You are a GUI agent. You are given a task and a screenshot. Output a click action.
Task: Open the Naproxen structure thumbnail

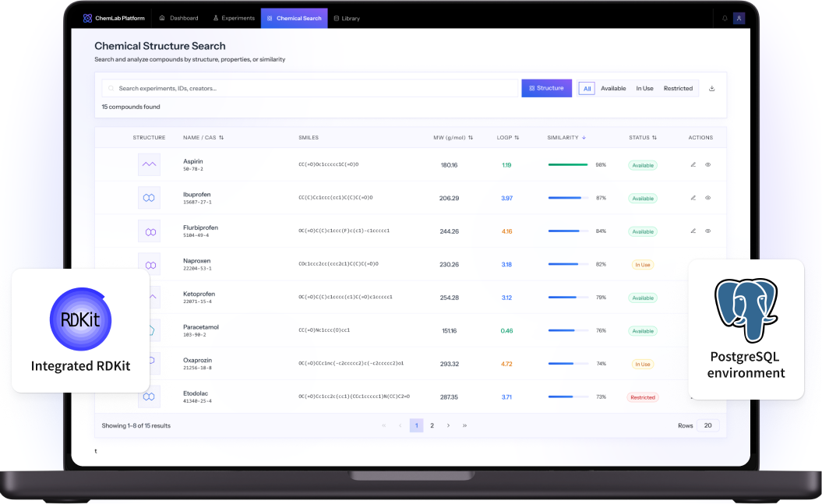coord(149,264)
